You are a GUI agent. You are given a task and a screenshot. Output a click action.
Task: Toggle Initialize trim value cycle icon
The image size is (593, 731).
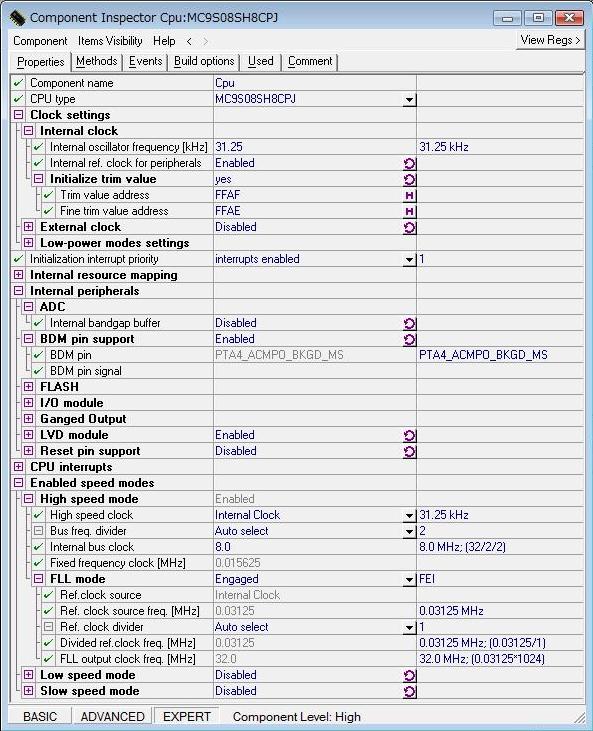coord(409,179)
